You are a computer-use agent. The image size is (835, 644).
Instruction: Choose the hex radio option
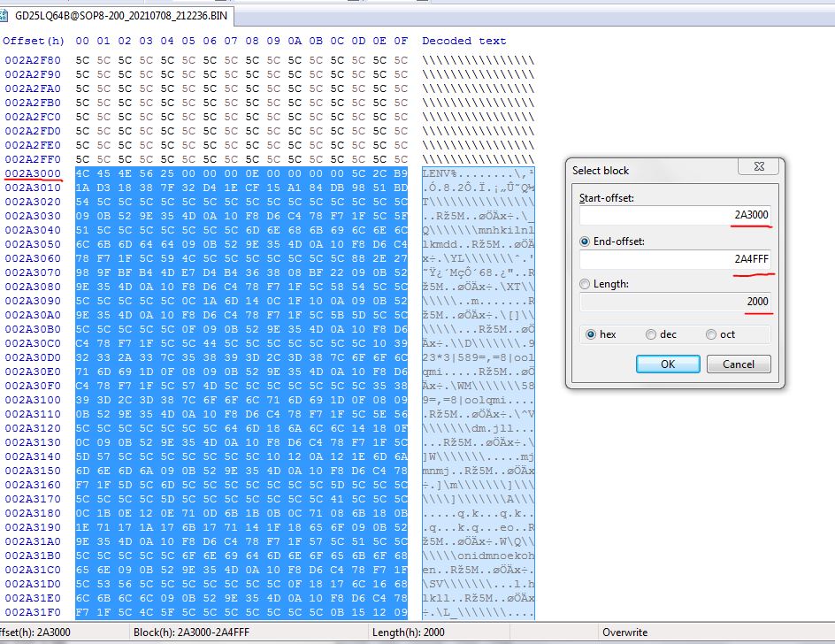pyautogui.click(x=591, y=334)
